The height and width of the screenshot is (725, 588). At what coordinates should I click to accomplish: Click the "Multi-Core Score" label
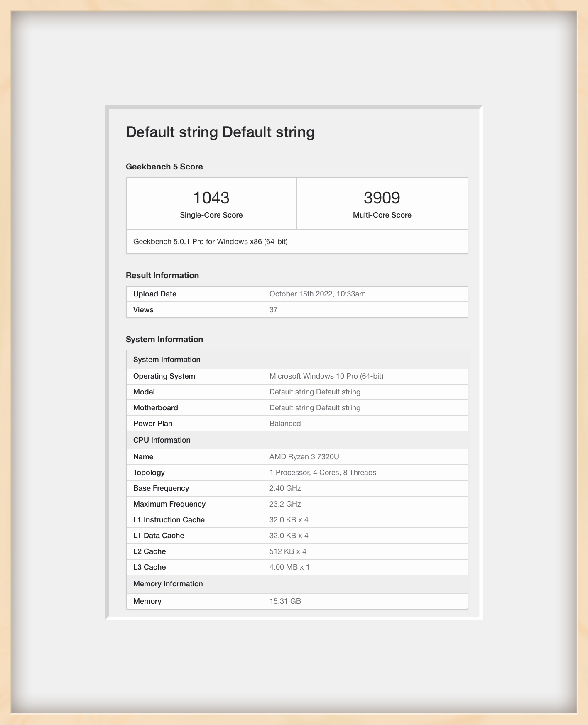[x=382, y=215]
